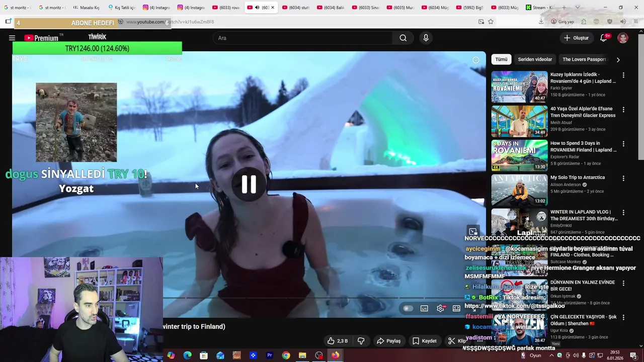Select the Seriden videolar chip
This screenshot has width=644, height=362.
click(535, 59)
